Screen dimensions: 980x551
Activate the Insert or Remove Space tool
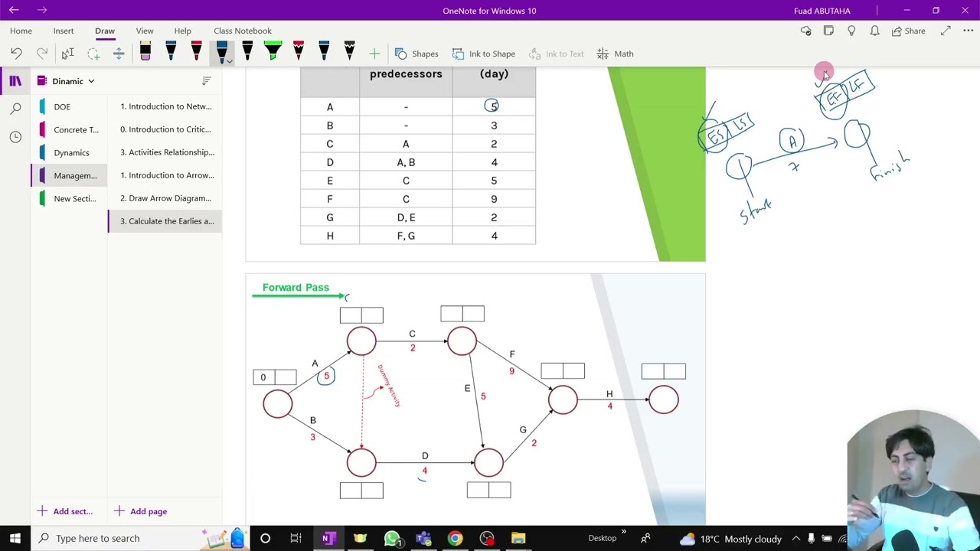tap(119, 54)
